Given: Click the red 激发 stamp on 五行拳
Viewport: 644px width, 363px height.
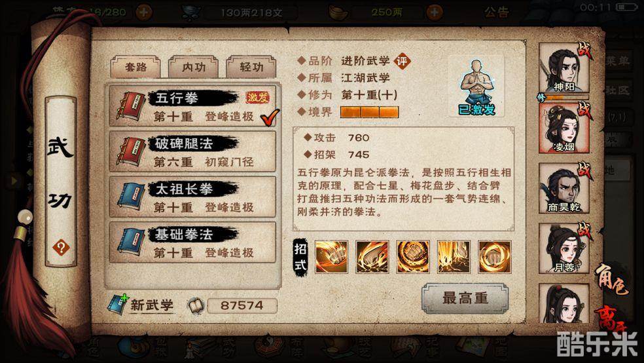Looking at the screenshot, I should [x=257, y=98].
